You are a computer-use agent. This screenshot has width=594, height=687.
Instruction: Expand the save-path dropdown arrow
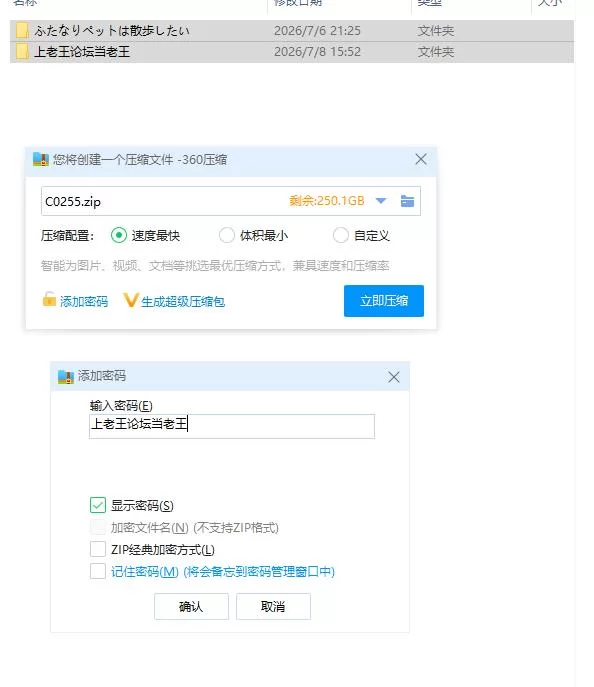coord(381,201)
